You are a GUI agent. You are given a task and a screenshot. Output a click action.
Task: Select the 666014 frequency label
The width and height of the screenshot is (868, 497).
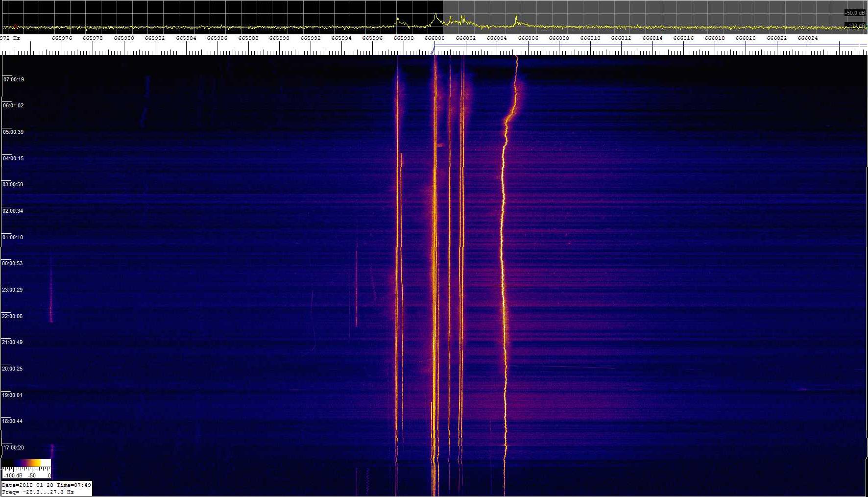652,38
